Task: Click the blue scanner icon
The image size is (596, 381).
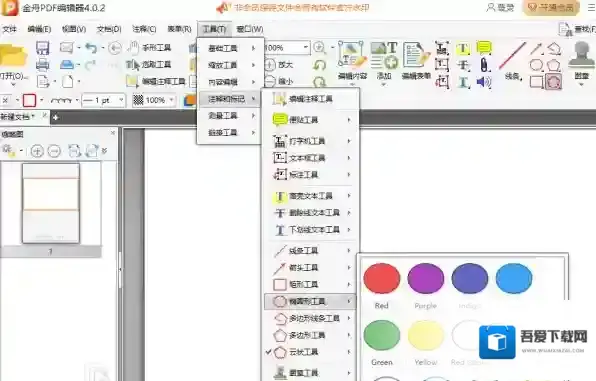Action: (x=67, y=65)
